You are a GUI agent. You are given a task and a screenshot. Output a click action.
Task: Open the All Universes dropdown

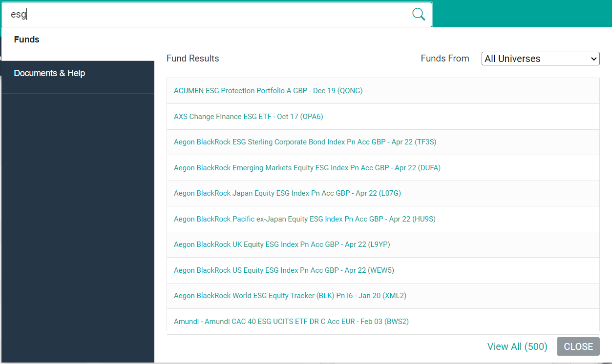coord(540,59)
